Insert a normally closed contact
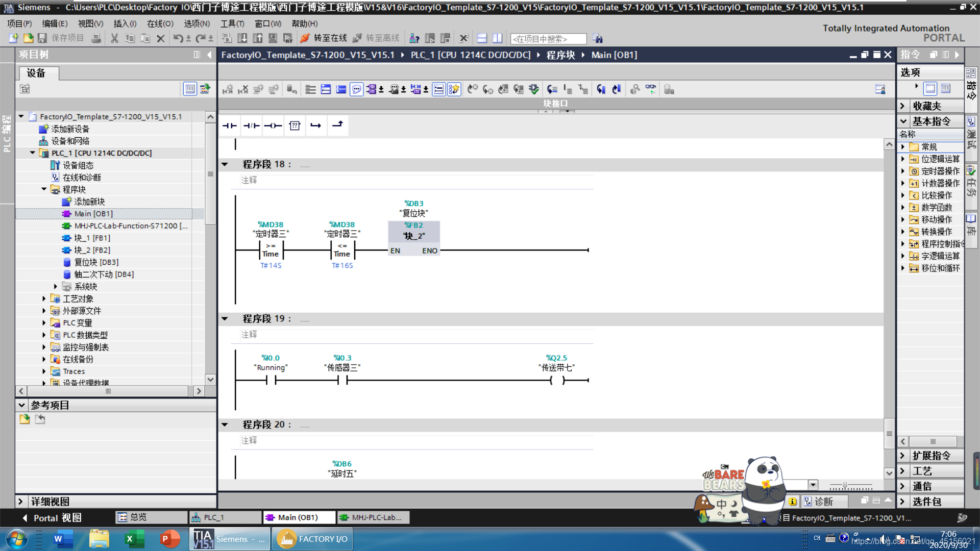The height and width of the screenshot is (551, 980). coord(252,126)
